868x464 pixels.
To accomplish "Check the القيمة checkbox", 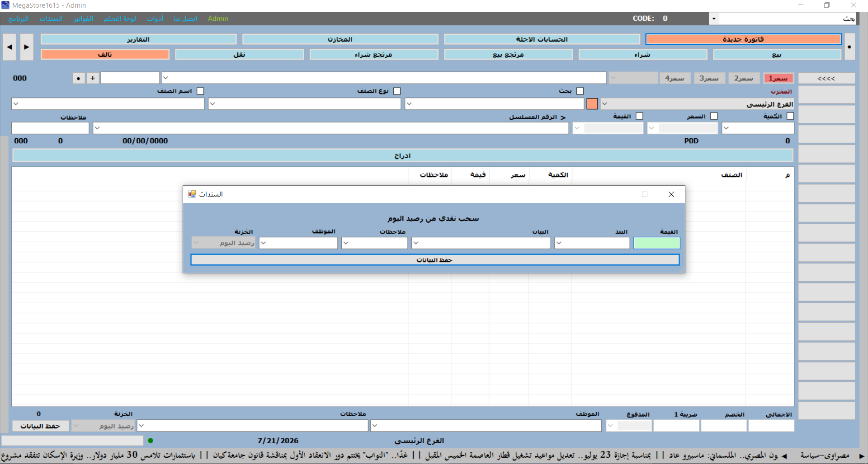I will coord(639,116).
